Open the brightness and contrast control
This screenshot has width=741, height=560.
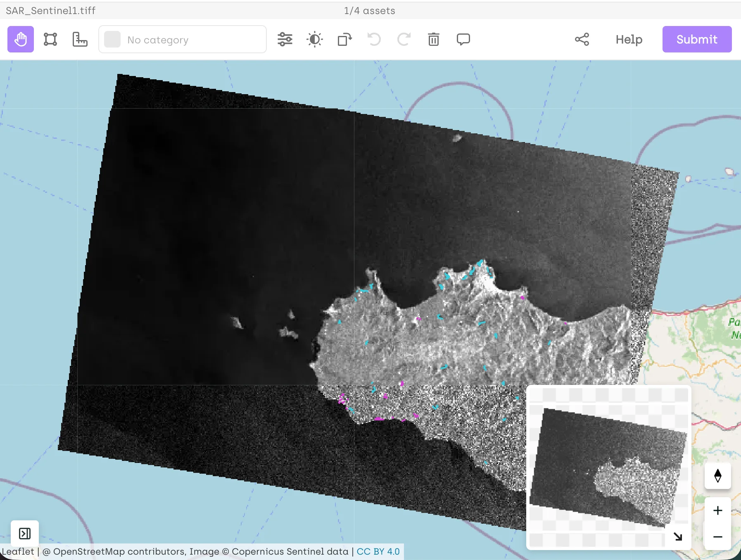coord(314,39)
